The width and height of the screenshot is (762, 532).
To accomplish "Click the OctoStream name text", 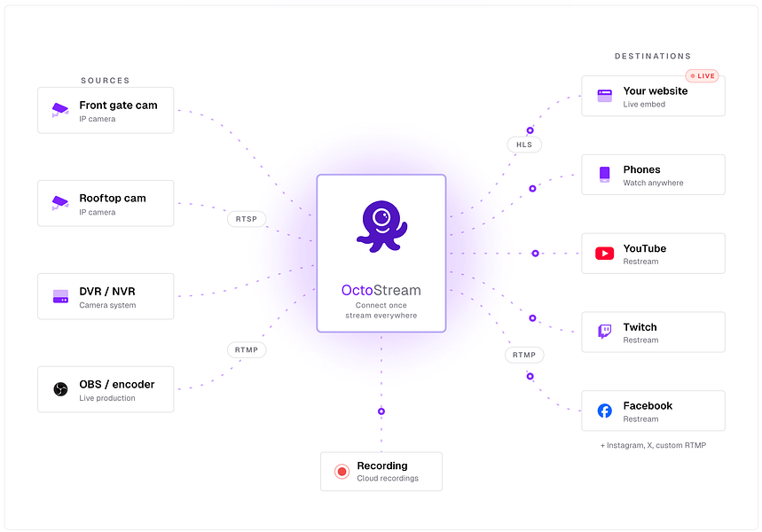I will pyautogui.click(x=381, y=290).
